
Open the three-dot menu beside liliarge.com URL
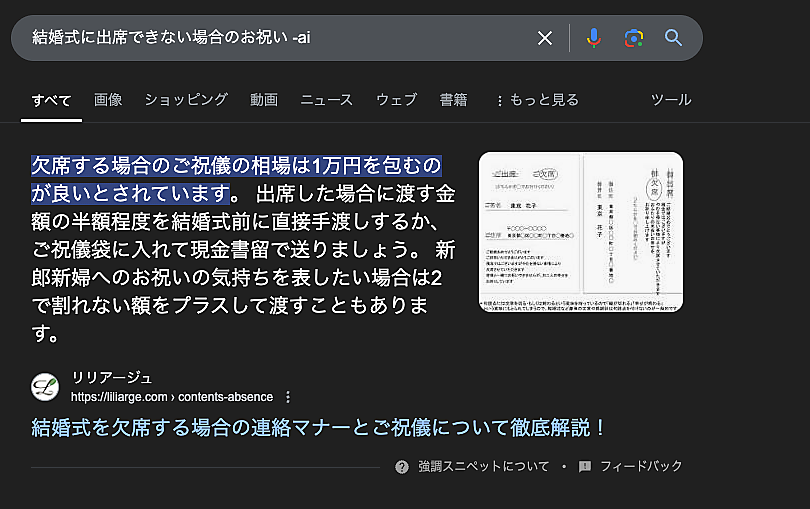(288, 397)
